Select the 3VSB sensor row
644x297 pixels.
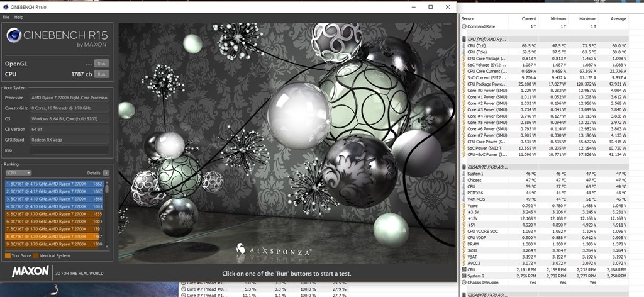(x=544, y=250)
